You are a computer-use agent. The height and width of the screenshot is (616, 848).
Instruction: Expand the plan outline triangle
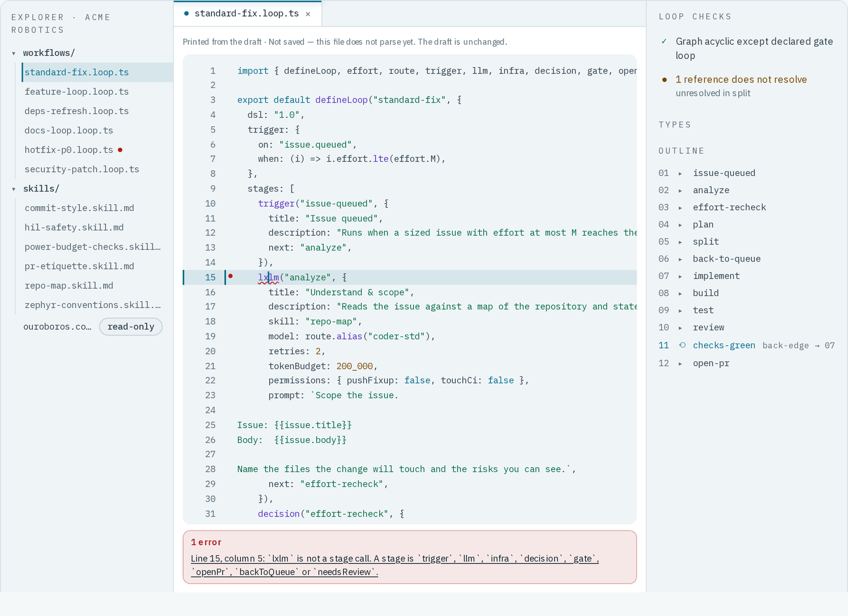click(x=680, y=224)
